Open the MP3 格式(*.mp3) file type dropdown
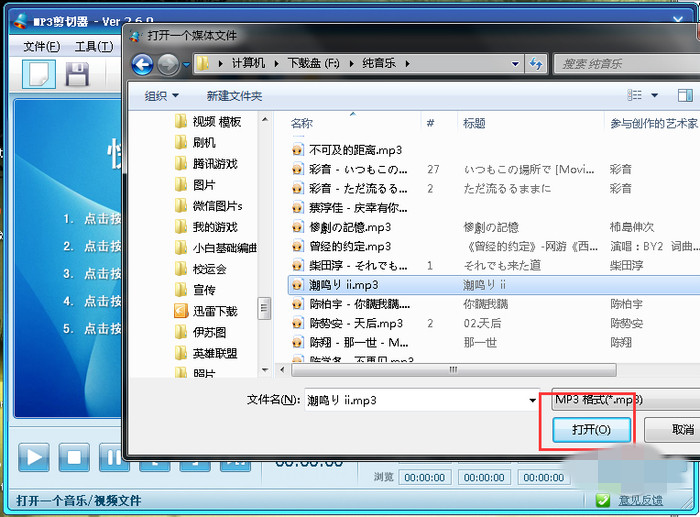This screenshot has width=700, height=517. point(626,399)
